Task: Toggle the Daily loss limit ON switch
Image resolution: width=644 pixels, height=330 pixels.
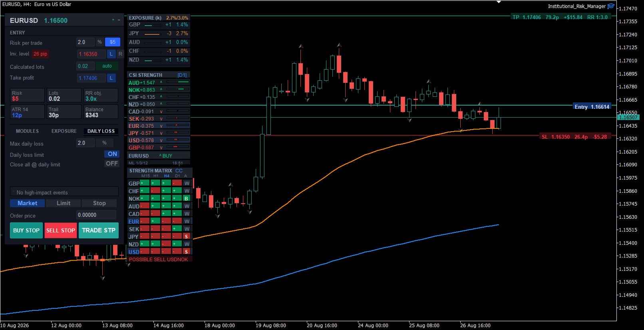Action: [x=112, y=154]
